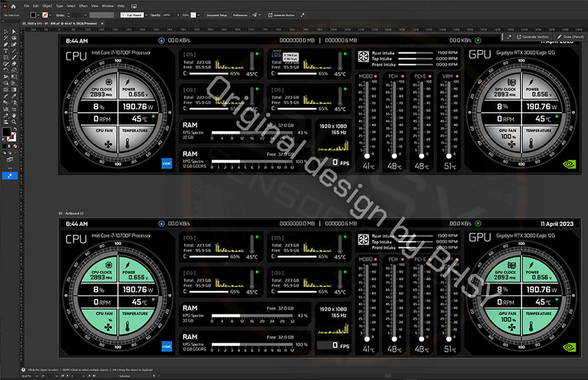Open Edit Toolbar three-dots button

click(10, 168)
